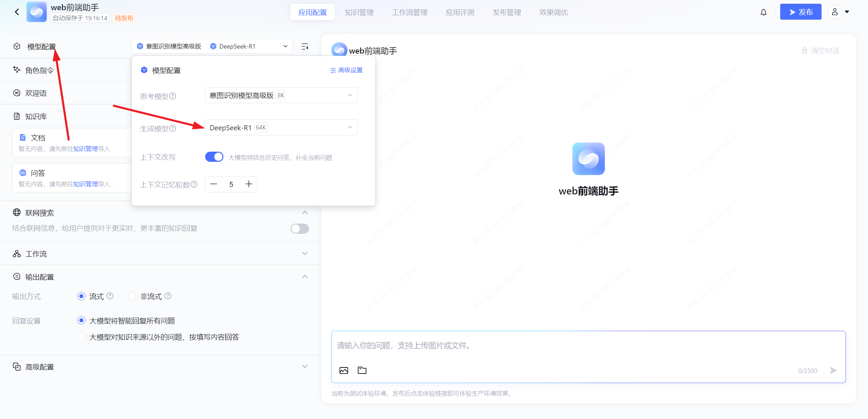
Task: Open 高级设置 in model config popup
Action: pos(346,70)
